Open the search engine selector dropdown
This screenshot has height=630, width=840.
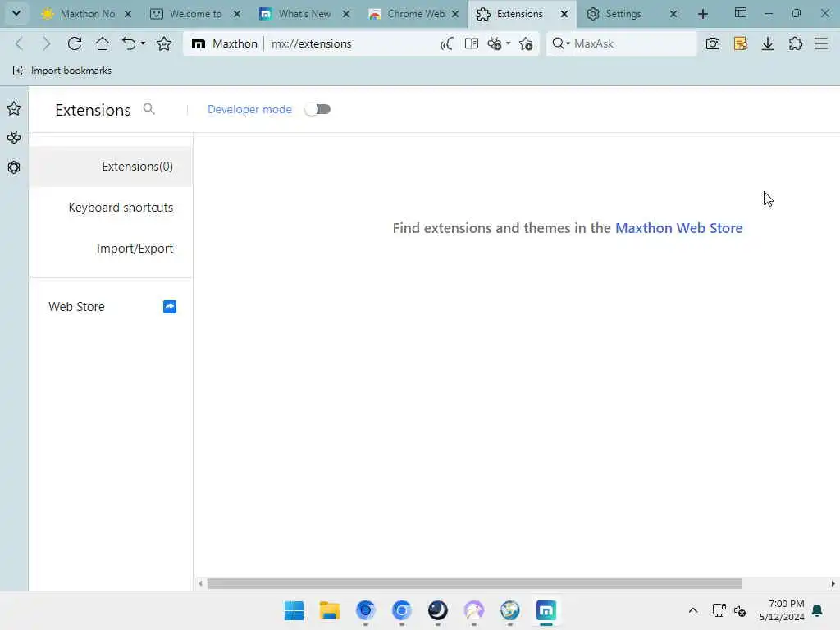point(560,43)
